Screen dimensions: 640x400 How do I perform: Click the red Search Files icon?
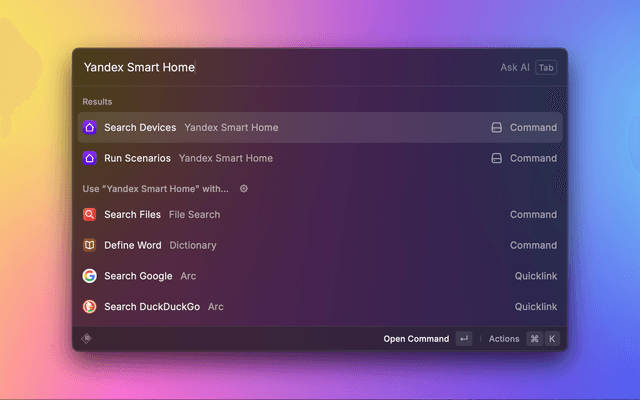coord(90,215)
